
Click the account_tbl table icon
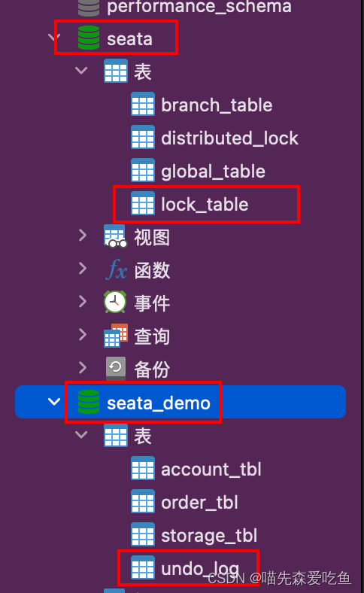point(143,469)
